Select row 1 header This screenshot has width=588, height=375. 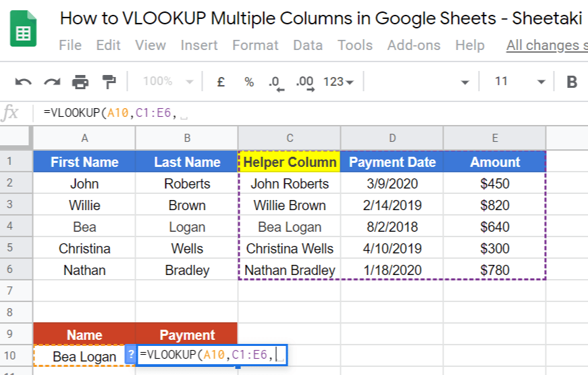(16, 161)
